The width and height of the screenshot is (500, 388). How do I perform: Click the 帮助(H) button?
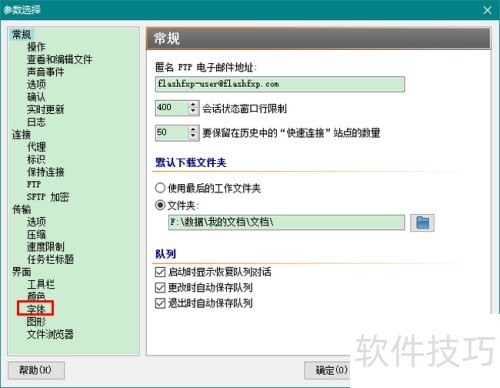tap(36, 370)
